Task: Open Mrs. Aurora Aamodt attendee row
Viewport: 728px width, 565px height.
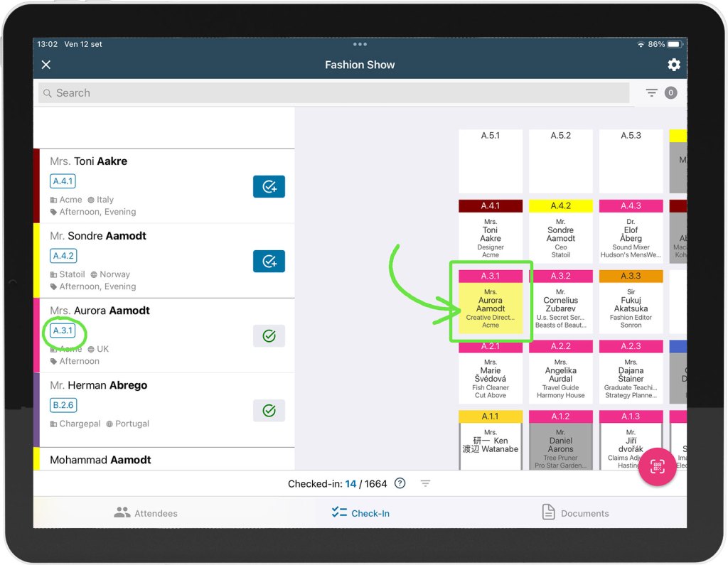Action: [164, 335]
